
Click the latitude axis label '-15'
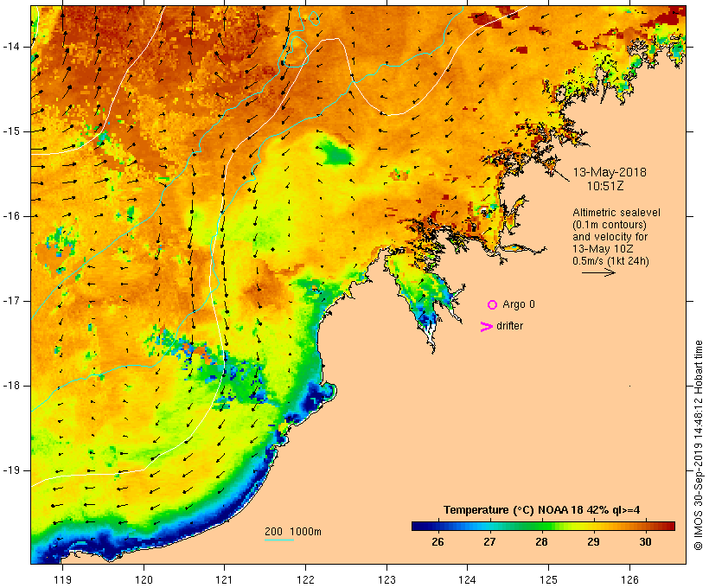click(11, 131)
